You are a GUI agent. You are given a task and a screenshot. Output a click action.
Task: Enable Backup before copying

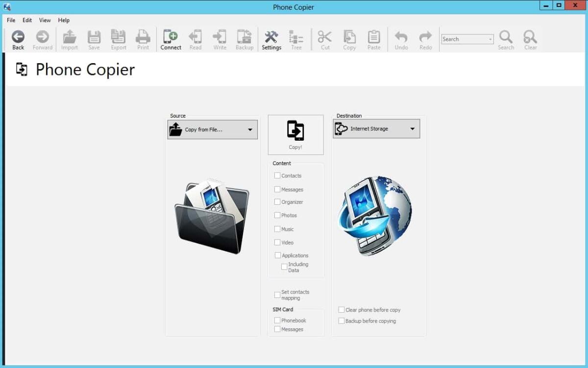point(341,320)
